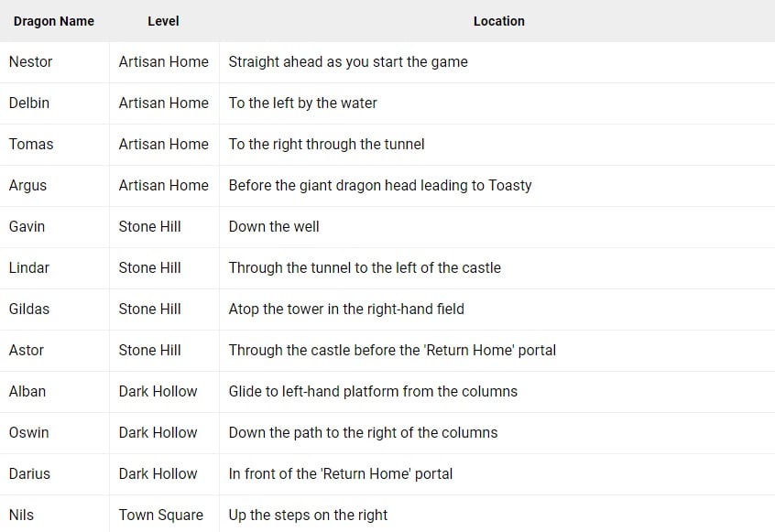Viewport: 775px width, 532px height.
Task: Click the Location column header
Action: click(x=498, y=21)
